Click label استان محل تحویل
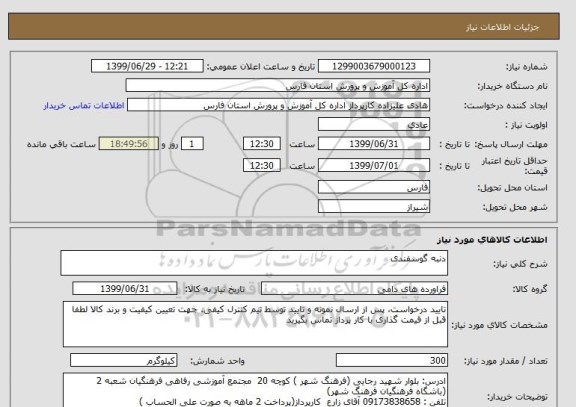Viewport: 576px width, 407px height. (x=512, y=188)
